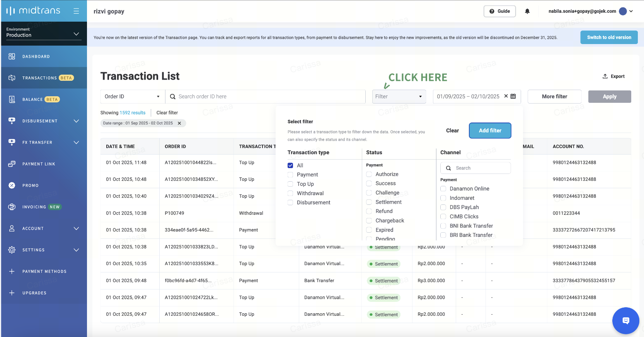Open the notifications bell
The width and height of the screenshot is (644, 337).
tap(527, 11)
